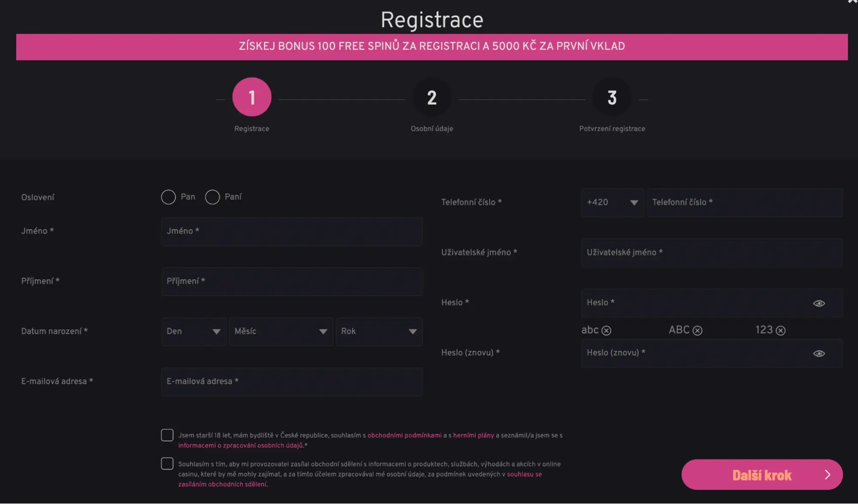The width and height of the screenshot is (858, 504).
Task: Open the +420 country code selector
Action: point(612,202)
